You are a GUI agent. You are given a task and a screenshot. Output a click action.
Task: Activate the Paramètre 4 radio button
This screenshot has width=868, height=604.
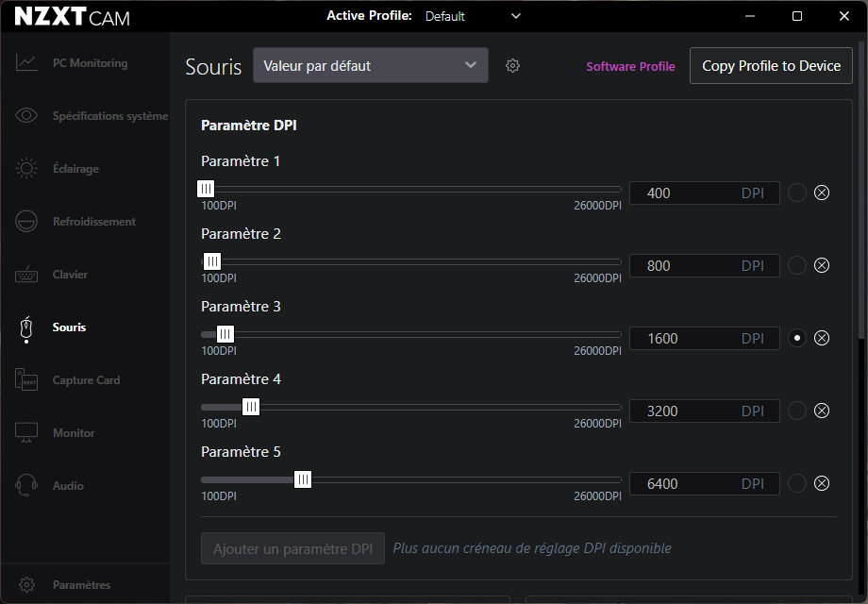click(797, 411)
